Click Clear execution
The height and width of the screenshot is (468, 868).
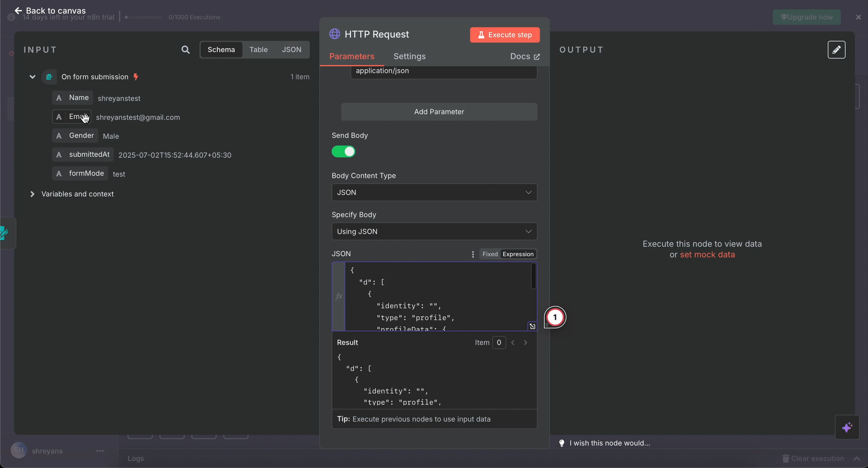[x=813, y=459]
